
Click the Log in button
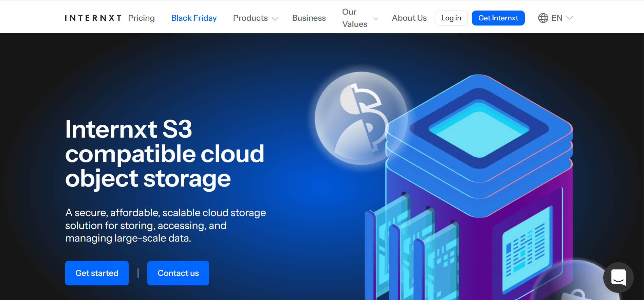pos(451,18)
